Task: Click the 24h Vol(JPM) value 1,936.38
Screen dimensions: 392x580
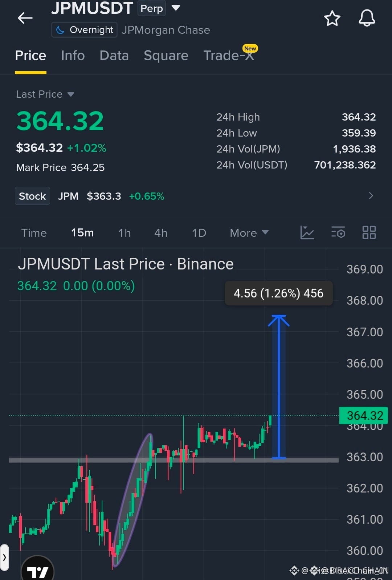Action: 354,149
